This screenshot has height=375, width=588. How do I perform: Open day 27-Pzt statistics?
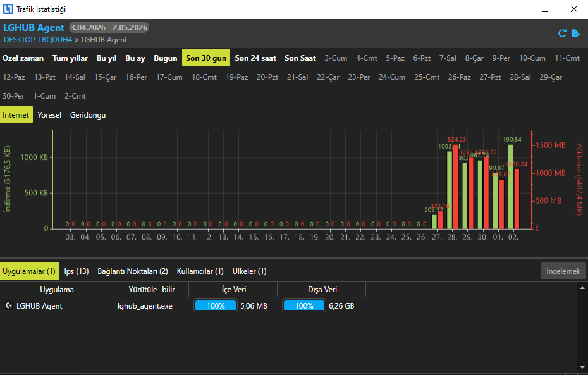point(490,77)
